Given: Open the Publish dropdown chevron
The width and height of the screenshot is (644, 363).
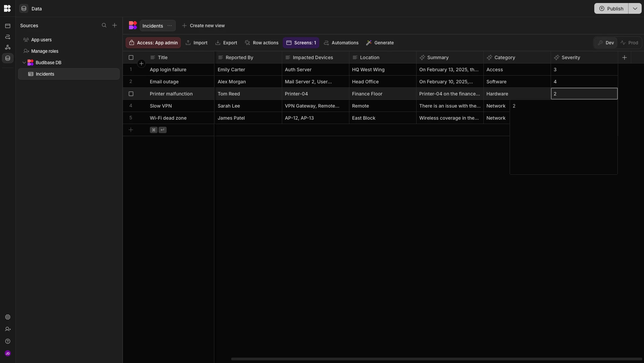Looking at the screenshot, I should click(635, 8).
